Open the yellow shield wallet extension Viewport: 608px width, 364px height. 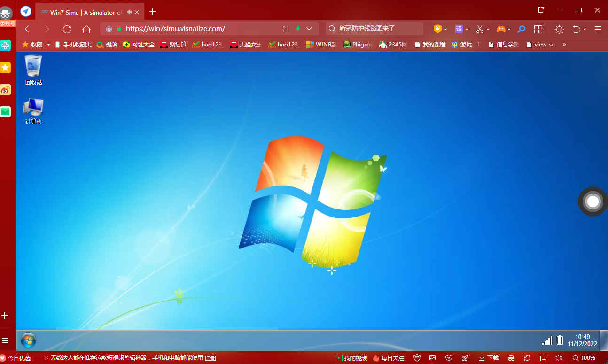(437, 29)
